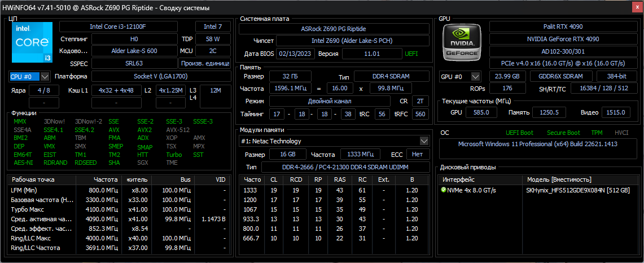Click the SRL63 SSPEC value
The height and width of the screenshot is (263, 644).
pos(134,63)
